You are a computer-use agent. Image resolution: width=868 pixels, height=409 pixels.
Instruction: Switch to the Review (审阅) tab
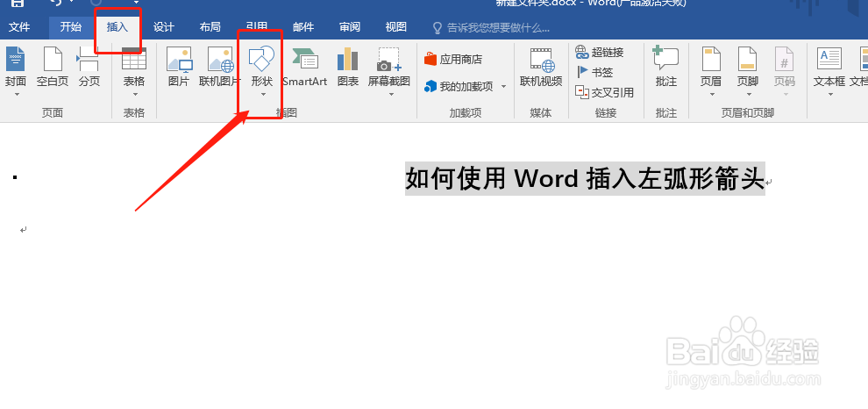(x=350, y=27)
